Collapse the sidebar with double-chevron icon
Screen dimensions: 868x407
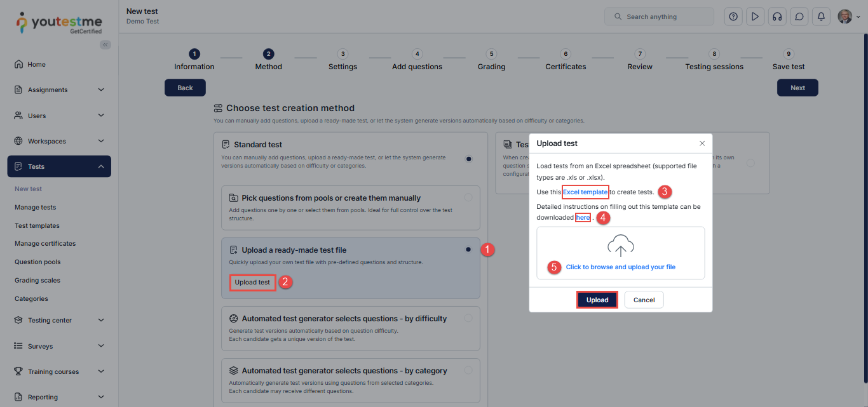tap(105, 44)
